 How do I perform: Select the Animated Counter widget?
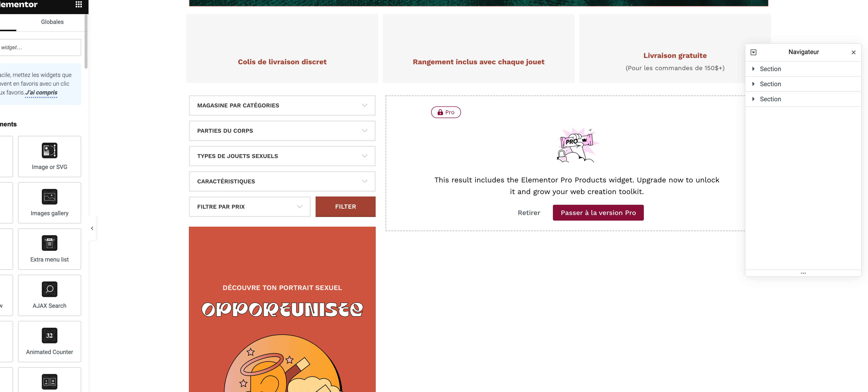[x=50, y=341]
